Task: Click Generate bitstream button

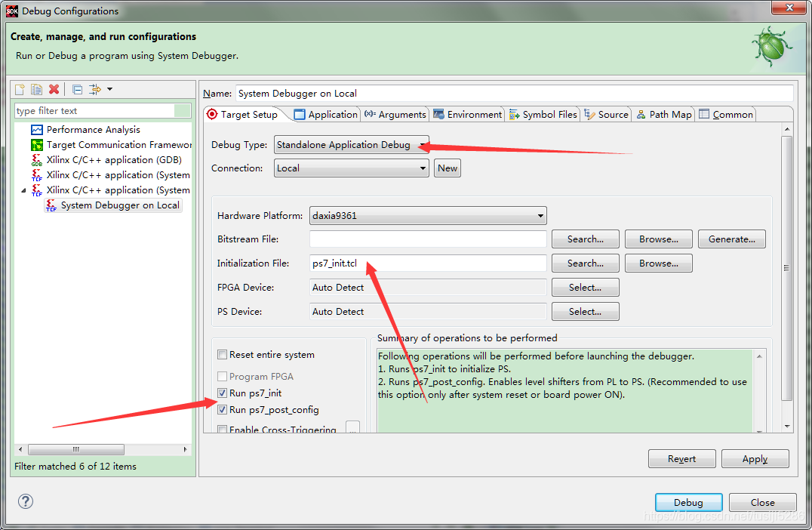Action: click(x=732, y=239)
